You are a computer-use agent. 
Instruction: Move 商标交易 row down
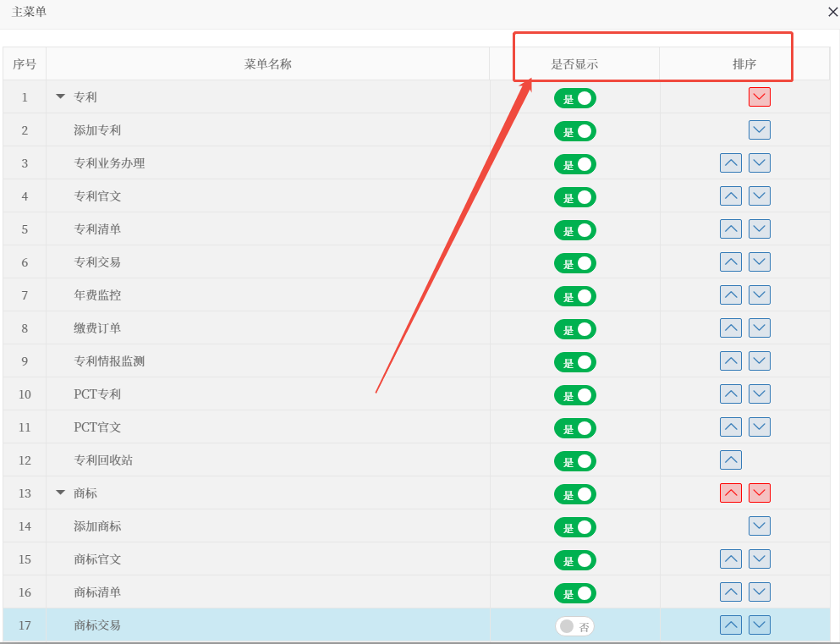[x=759, y=625]
